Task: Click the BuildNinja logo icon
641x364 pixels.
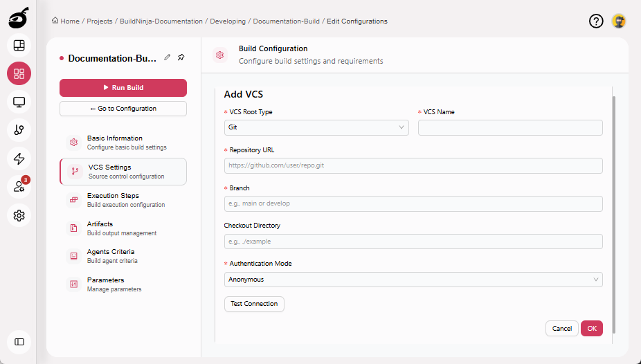Action: coord(19,18)
